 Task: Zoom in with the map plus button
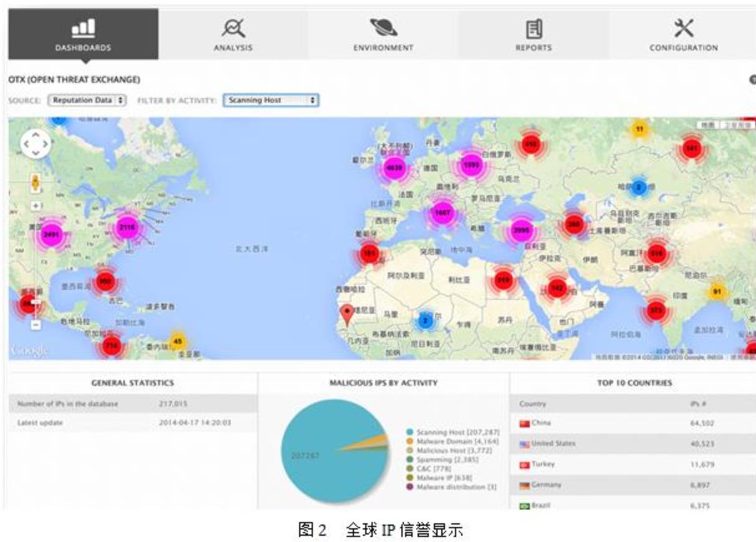36,205
